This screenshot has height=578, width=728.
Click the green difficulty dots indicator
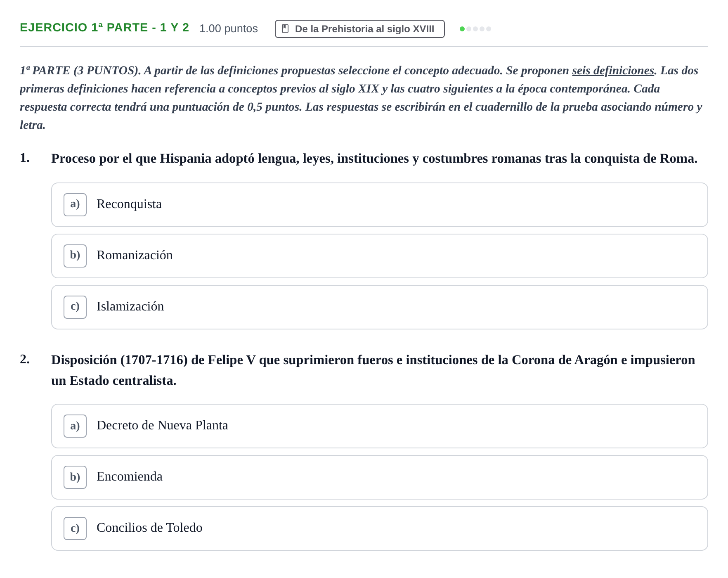(x=475, y=29)
